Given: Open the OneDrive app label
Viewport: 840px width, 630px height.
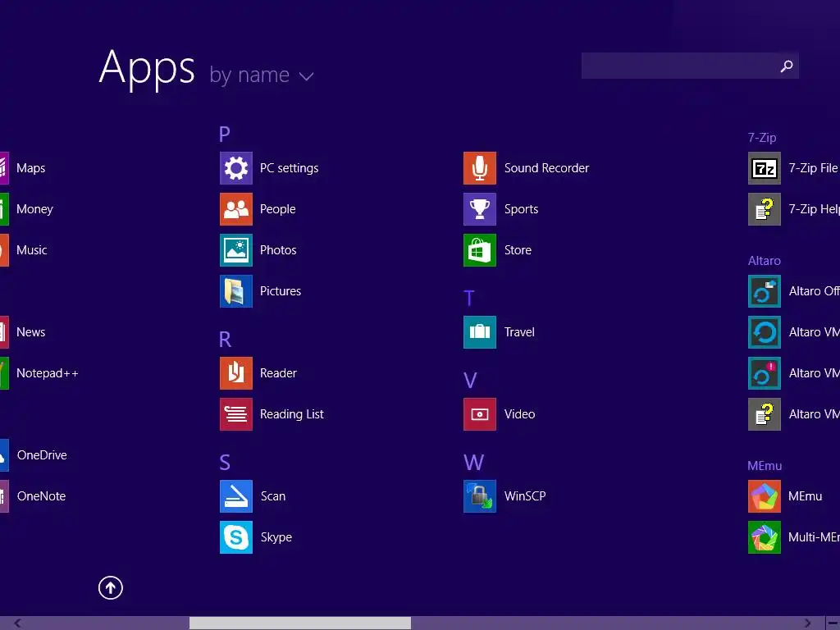Looking at the screenshot, I should coord(42,455).
